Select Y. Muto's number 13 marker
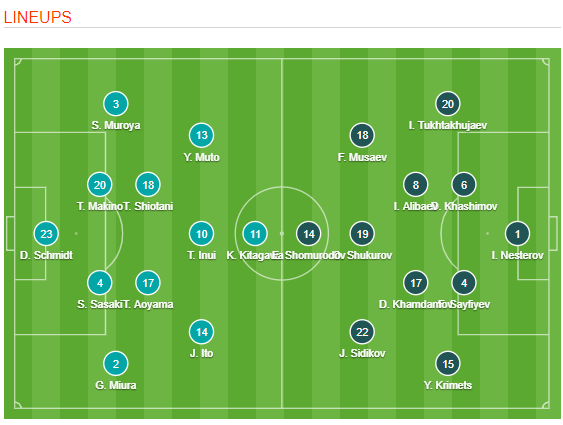This screenshot has height=425, width=563. (201, 135)
